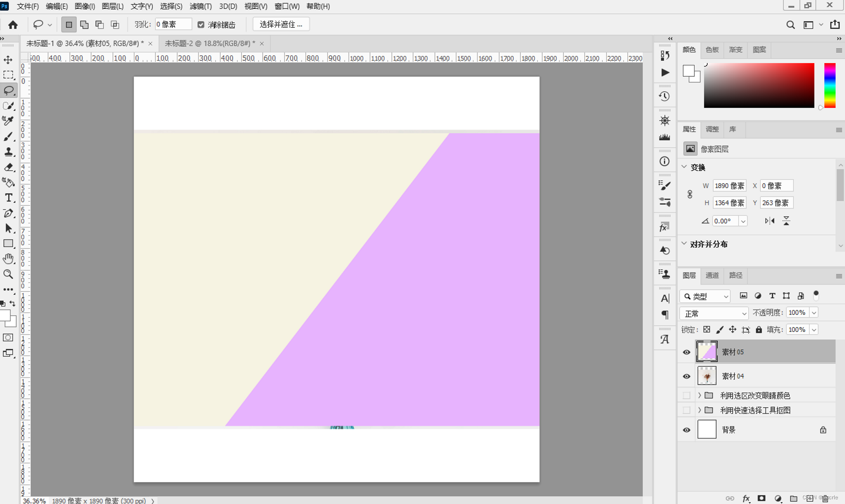Viewport: 845px width, 504px height.
Task: Click the 选择并遮住 button
Action: click(x=281, y=25)
